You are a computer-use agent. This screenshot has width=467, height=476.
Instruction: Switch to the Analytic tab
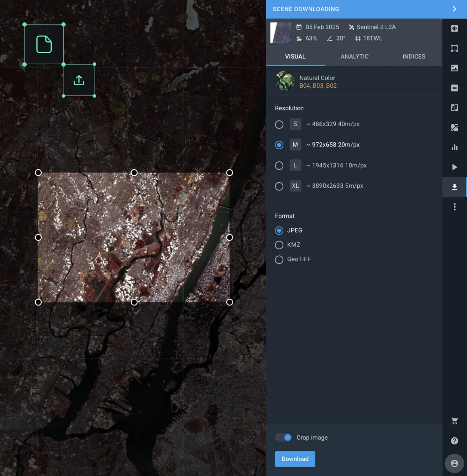354,57
